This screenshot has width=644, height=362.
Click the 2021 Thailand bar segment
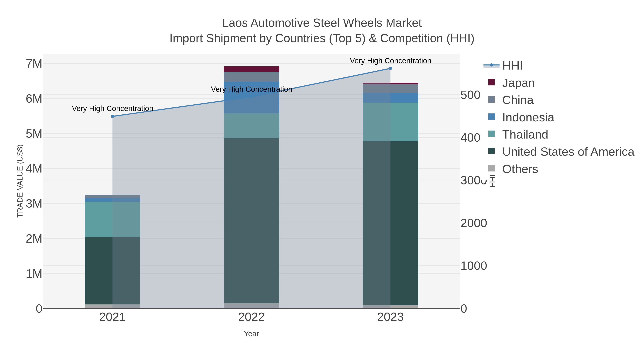click(113, 219)
